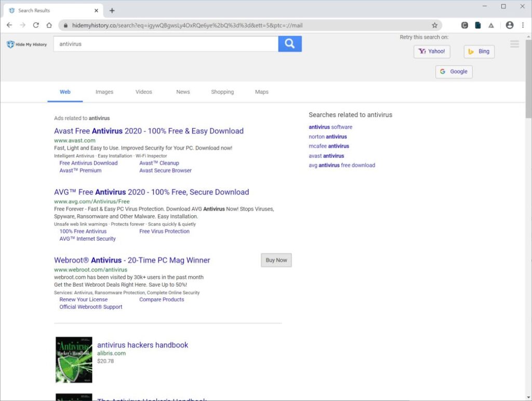The image size is (532, 401).
Task: Click the triangle extension icon
Action: [x=491, y=25]
